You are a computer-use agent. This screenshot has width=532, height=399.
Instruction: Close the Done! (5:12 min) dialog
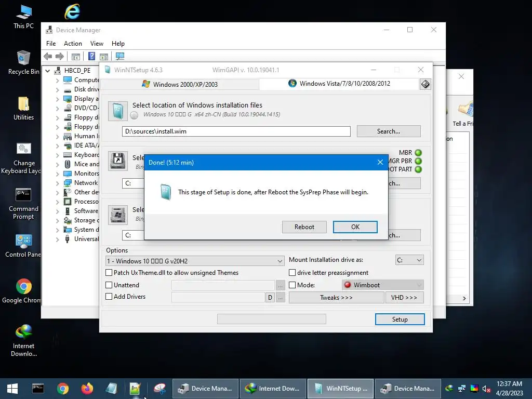click(380, 163)
